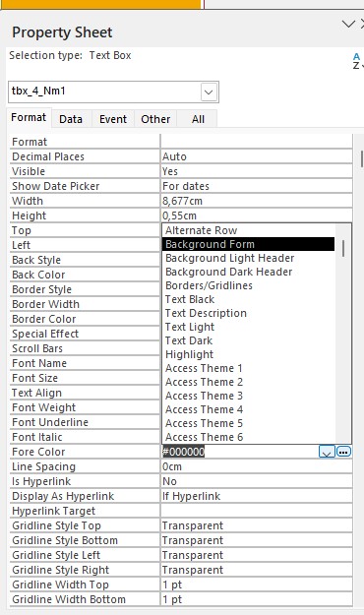Open the tbx_4_Nm1 object selector dropdown

tap(209, 92)
